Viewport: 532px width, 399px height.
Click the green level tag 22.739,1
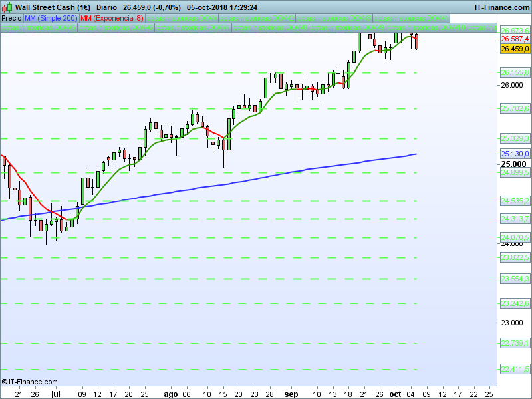coord(515,343)
